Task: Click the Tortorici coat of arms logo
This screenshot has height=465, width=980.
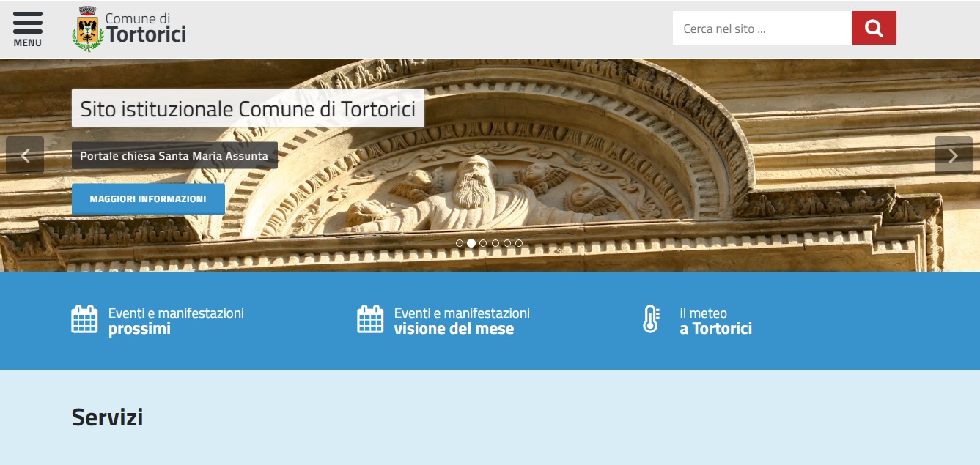Action: click(x=87, y=29)
